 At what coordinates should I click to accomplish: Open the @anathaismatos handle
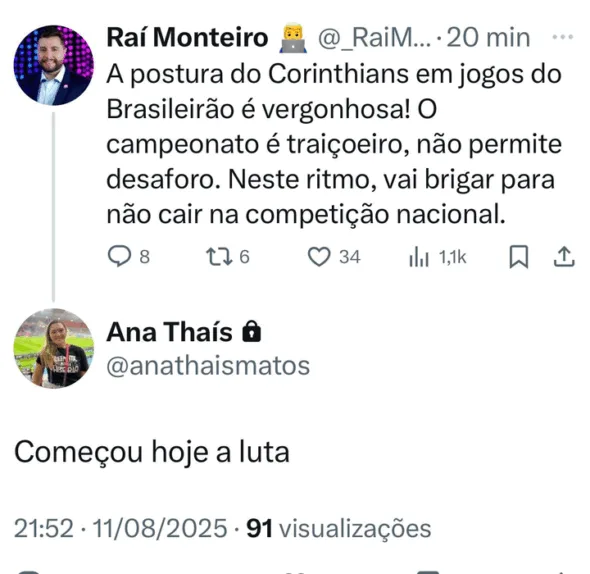pyautogui.click(x=208, y=366)
